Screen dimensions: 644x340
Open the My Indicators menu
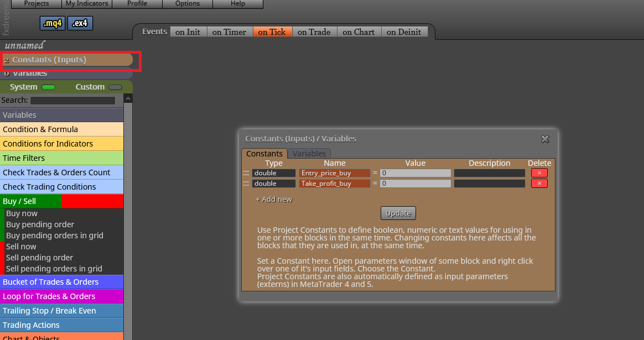pyautogui.click(x=87, y=4)
